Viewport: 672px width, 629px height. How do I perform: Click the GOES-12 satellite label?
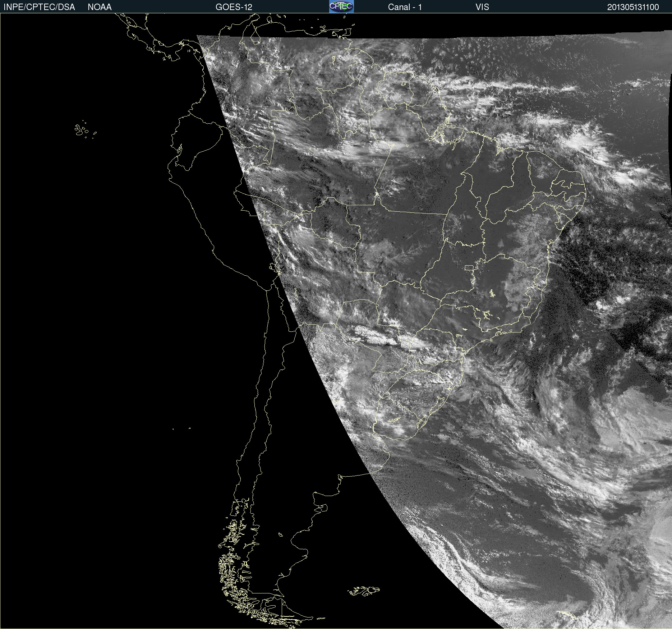234,7
